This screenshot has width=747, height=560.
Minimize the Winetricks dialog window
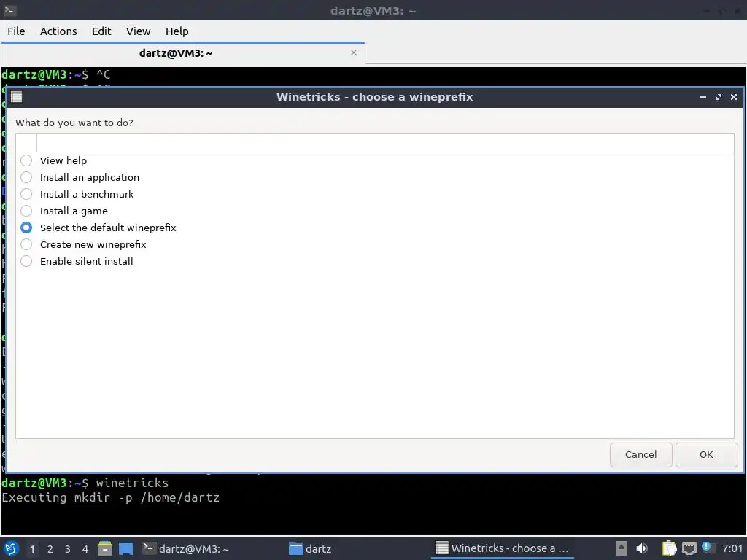[703, 97]
